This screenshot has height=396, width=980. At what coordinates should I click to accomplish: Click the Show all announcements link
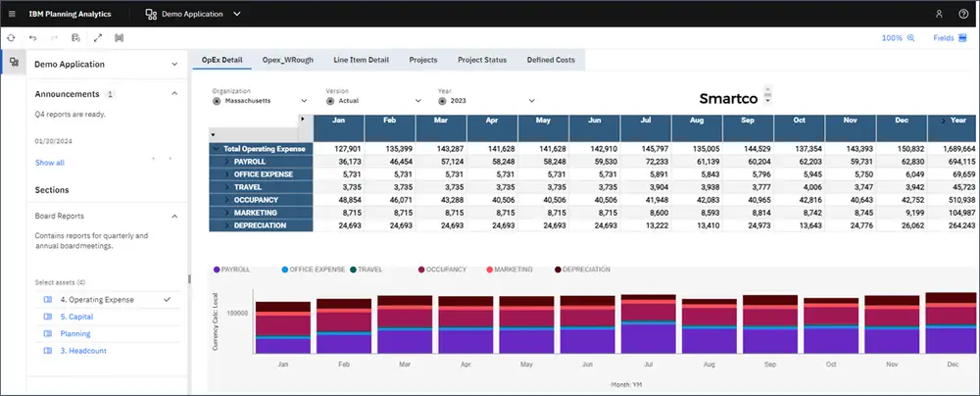(49, 163)
